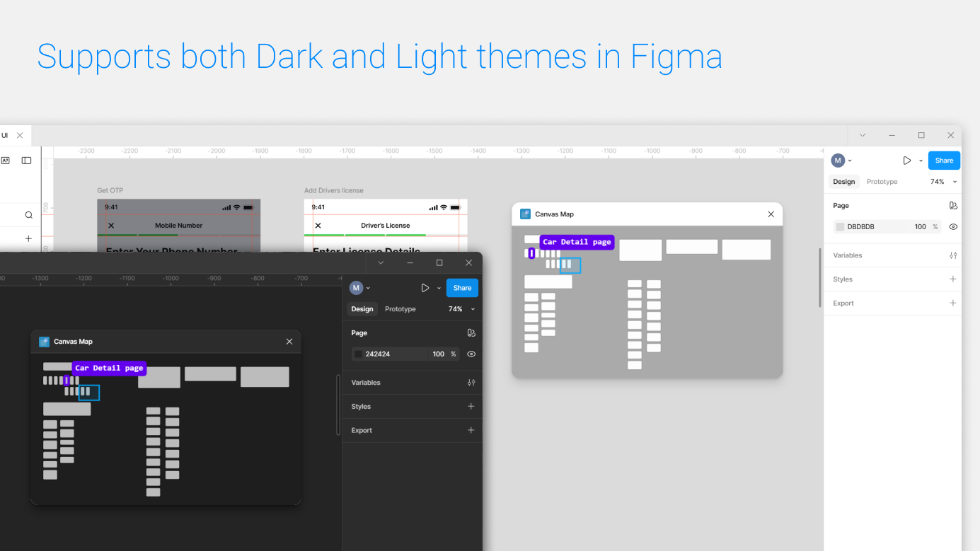Click Share button in light window
The image size is (980, 551).
[x=944, y=161]
